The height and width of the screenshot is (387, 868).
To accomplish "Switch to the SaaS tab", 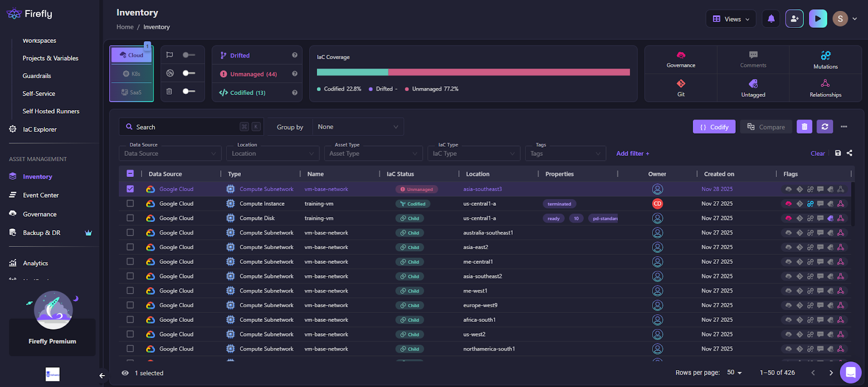I will click(132, 92).
